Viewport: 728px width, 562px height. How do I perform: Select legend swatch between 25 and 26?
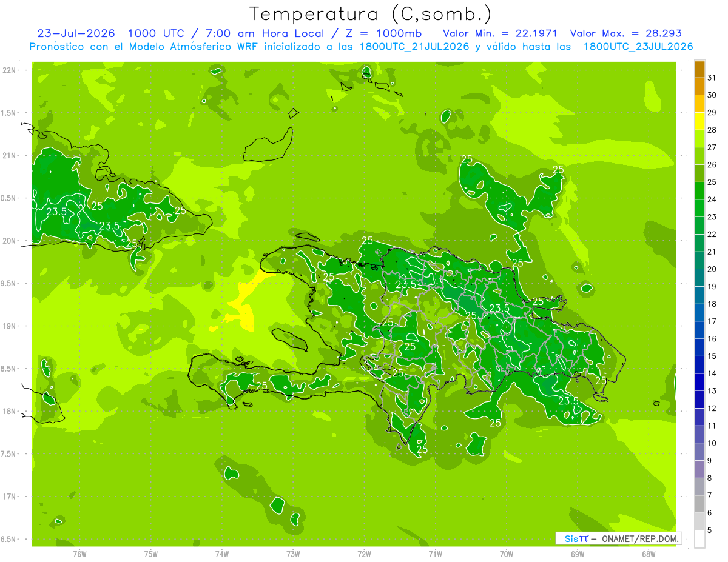click(x=699, y=173)
